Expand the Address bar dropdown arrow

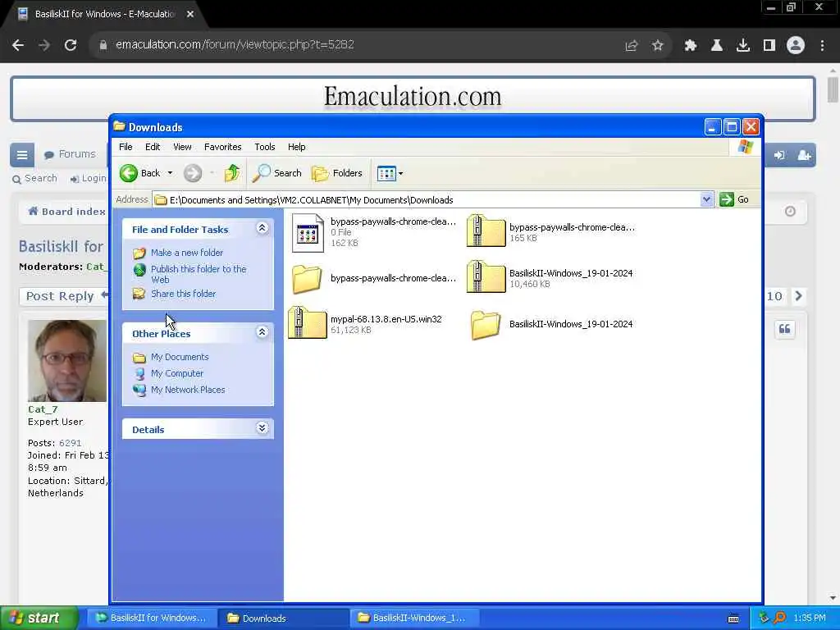coord(706,200)
